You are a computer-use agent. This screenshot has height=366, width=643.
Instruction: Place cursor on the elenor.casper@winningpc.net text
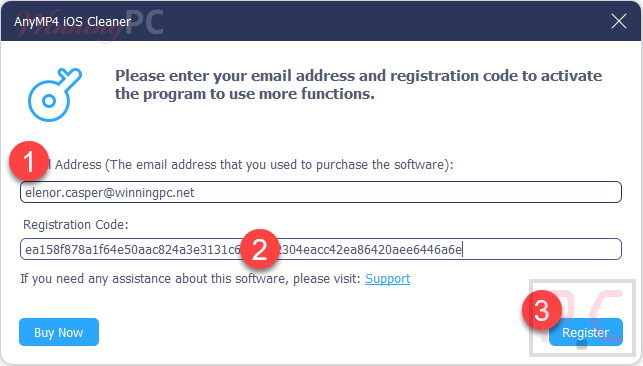pyautogui.click(x=109, y=192)
